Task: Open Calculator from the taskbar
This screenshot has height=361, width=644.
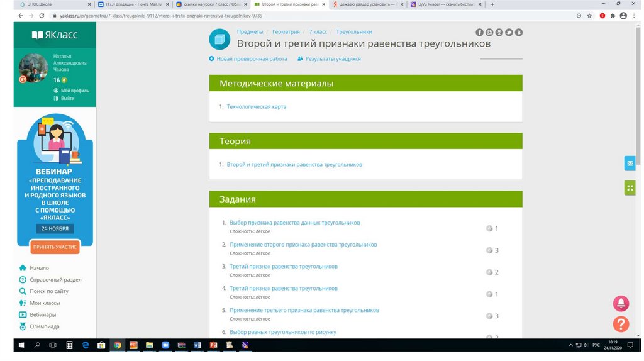Action: pos(69,345)
